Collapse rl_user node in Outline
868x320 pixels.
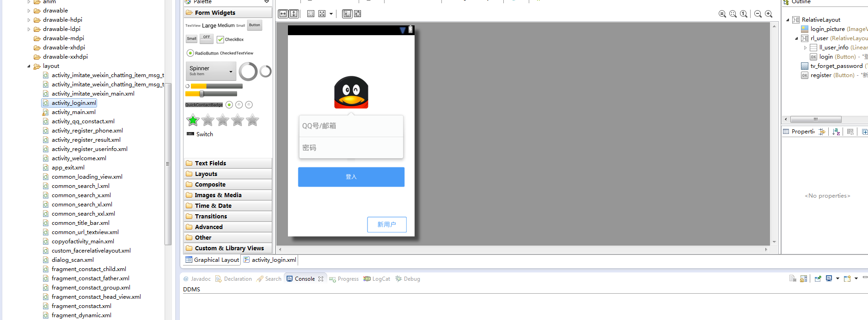[x=796, y=38]
